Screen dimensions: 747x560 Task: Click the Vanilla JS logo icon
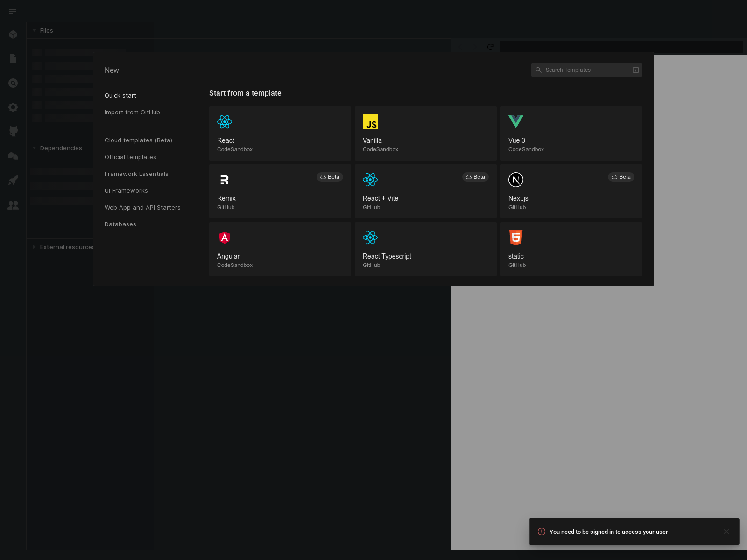[x=370, y=122]
